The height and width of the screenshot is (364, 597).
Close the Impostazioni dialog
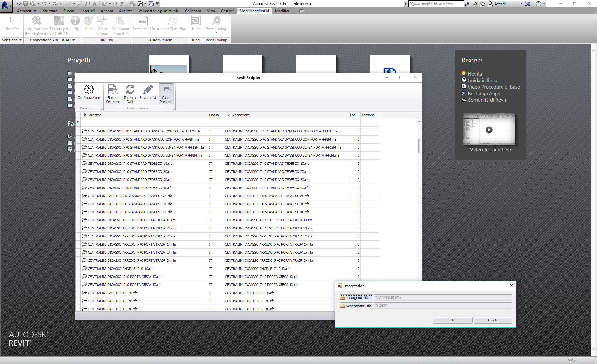(511, 286)
